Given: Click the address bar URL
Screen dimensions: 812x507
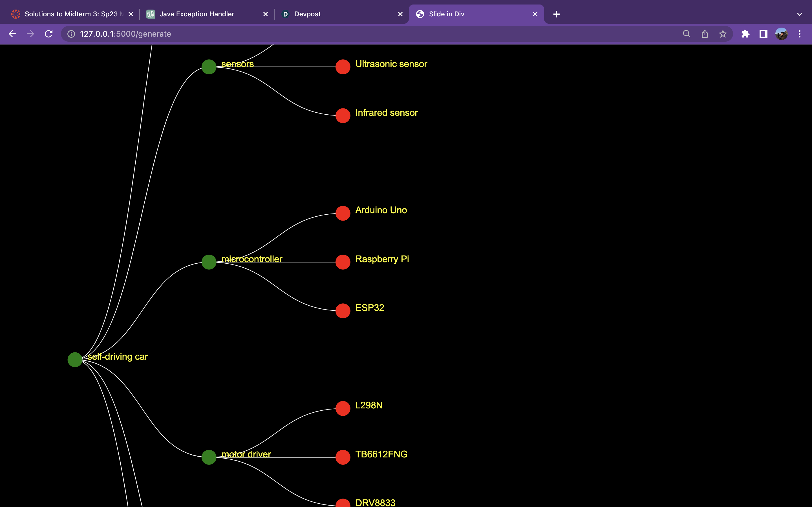Looking at the screenshot, I should point(125,34).
